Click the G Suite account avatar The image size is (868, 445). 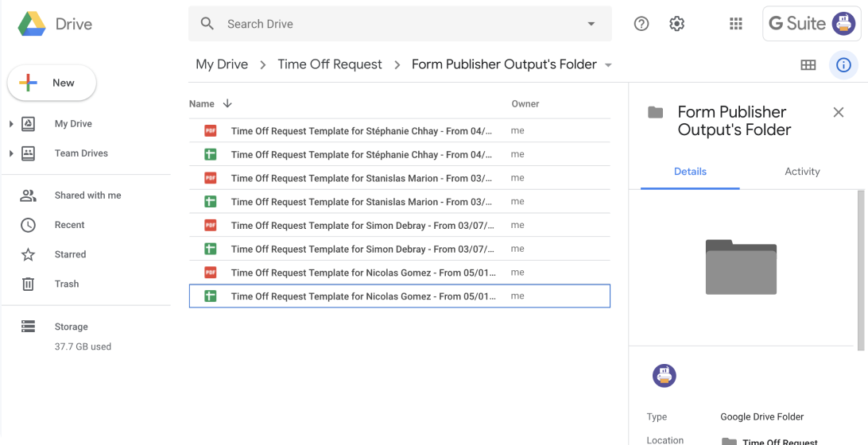tap(843, 24)
